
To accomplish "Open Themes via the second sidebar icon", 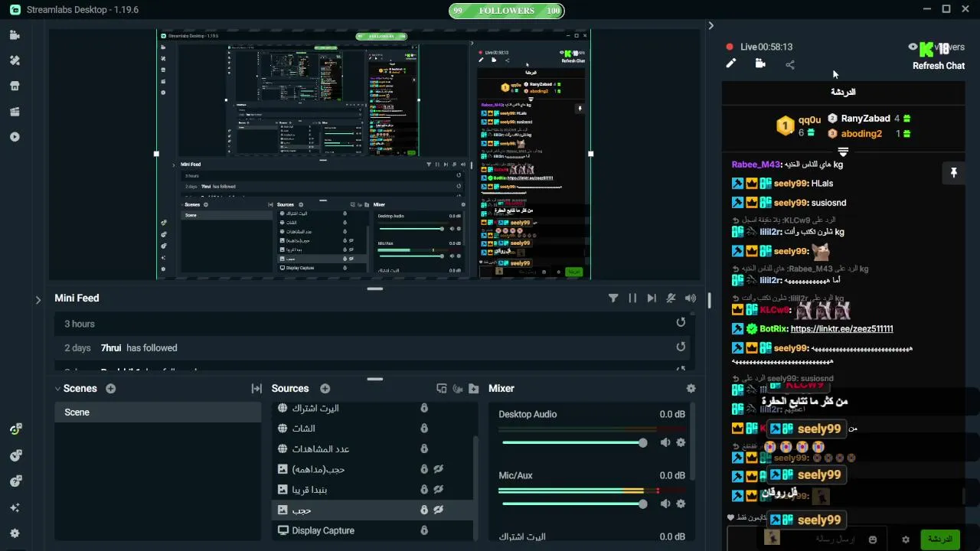I will point(15,60).
